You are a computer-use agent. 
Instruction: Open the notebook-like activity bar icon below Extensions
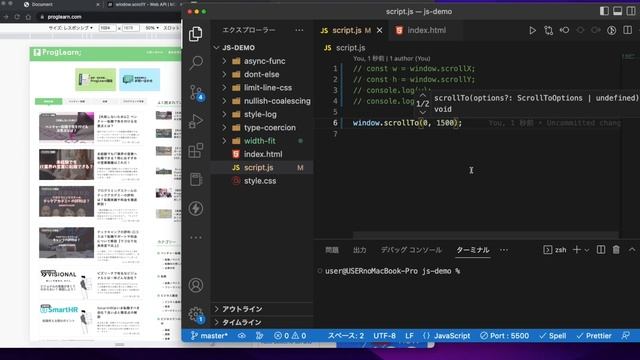pos(196,179)
